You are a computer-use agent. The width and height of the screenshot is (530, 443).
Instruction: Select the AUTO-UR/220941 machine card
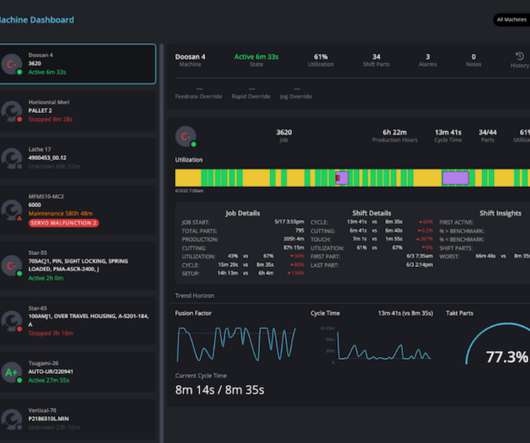tap(78, 372)
